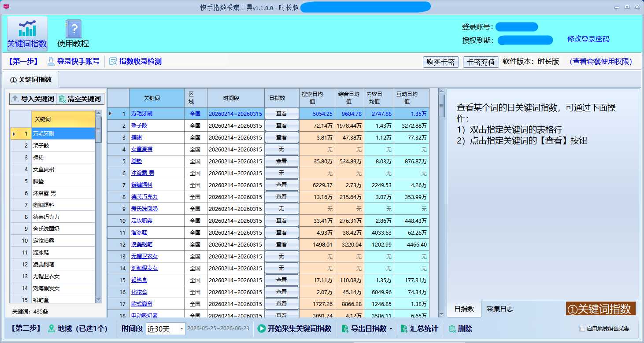Image resolution: width=644 pixels, height=343 pixels.
Task: Click 5054.25 search value cell
Action: point(317,114)
